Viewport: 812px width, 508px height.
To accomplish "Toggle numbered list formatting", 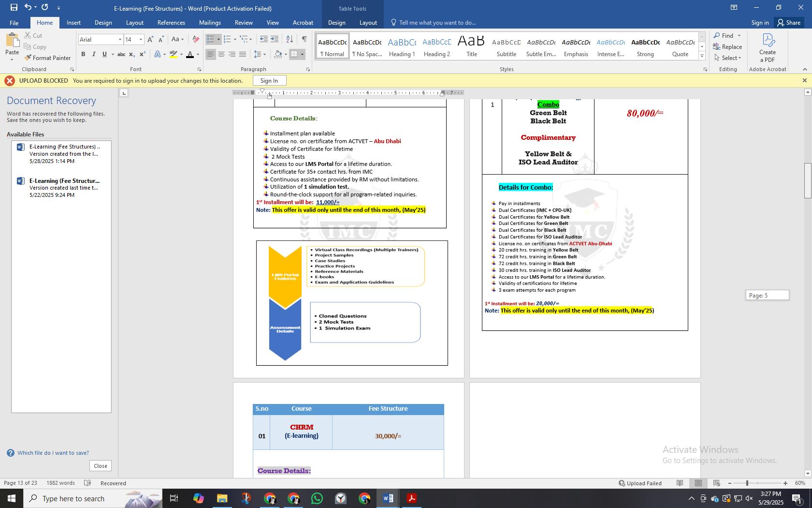I will pos(228,39).
